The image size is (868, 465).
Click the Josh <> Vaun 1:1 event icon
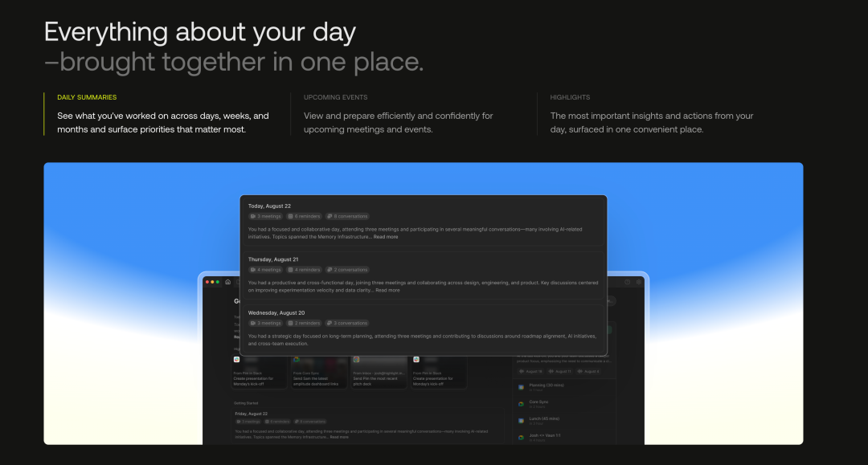point(521,438)
